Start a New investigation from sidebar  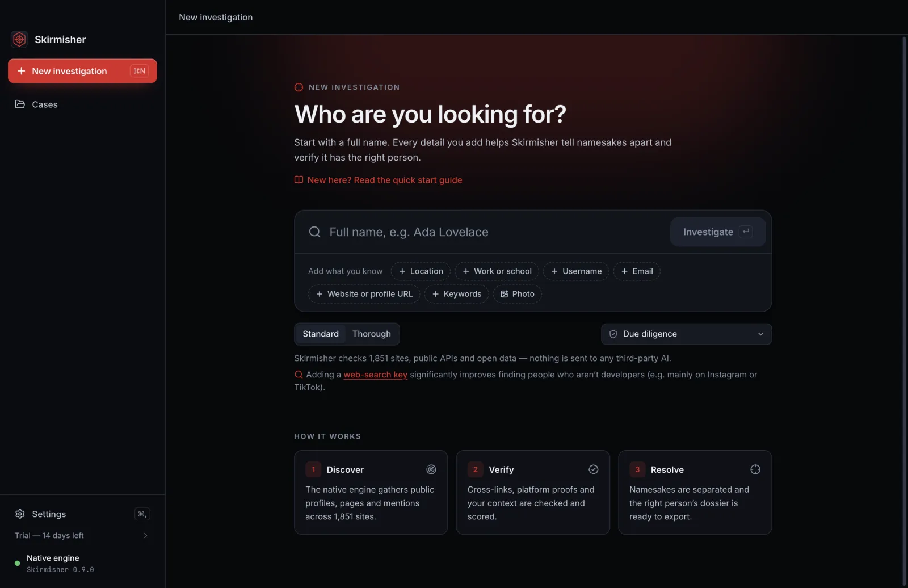82,71
